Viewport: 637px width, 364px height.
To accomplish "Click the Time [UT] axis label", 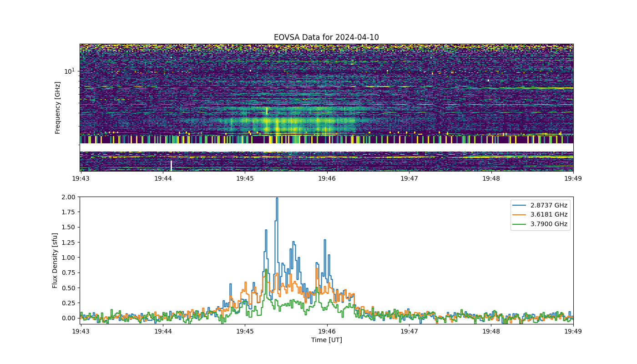I will tap(326, 340).
